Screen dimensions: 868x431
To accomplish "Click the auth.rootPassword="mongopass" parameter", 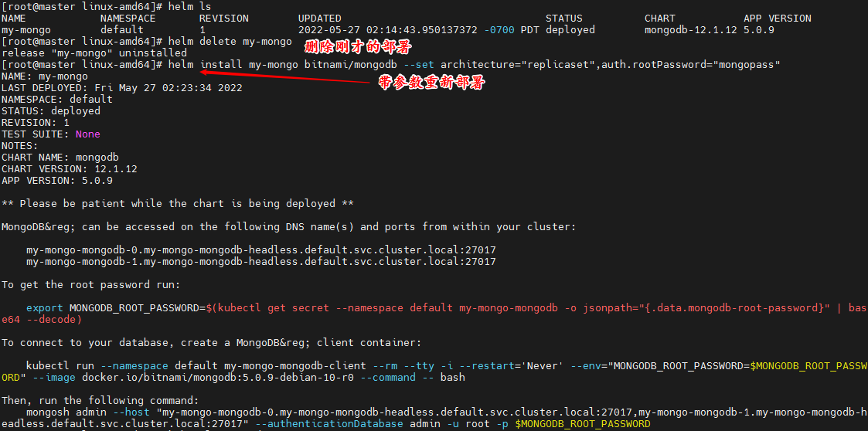I will [x=691, y=65].
